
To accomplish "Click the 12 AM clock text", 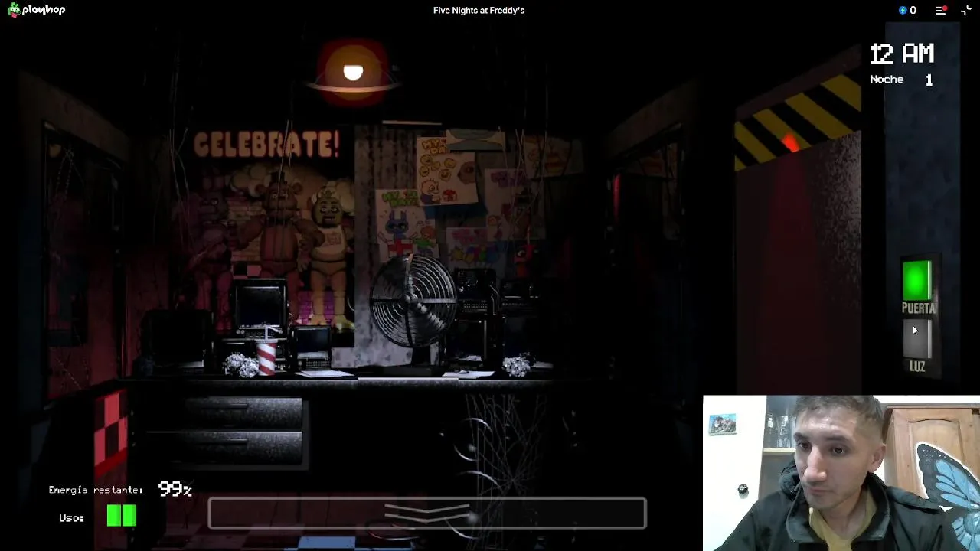I will (902, 54).
